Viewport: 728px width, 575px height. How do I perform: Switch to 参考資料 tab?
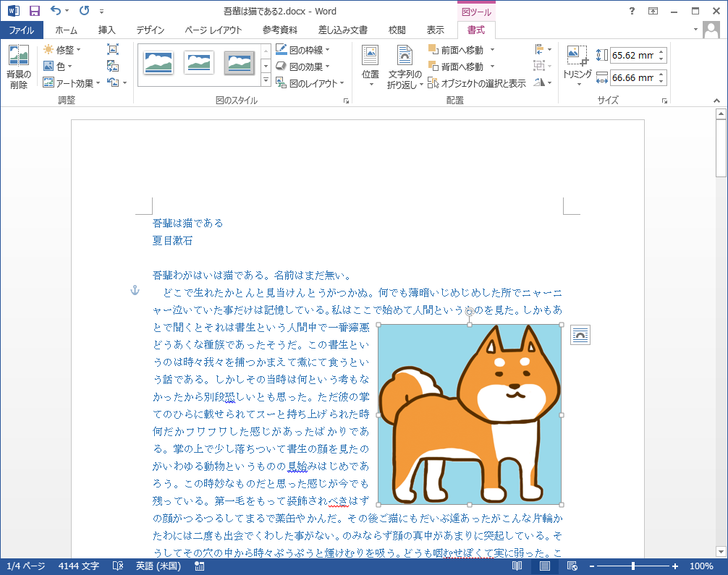(279, 30)
